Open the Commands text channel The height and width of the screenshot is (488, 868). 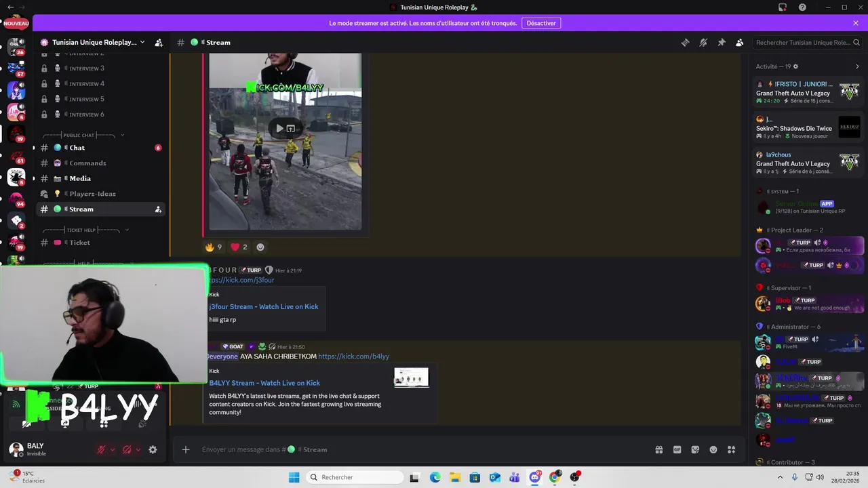(x=100, y=163)
